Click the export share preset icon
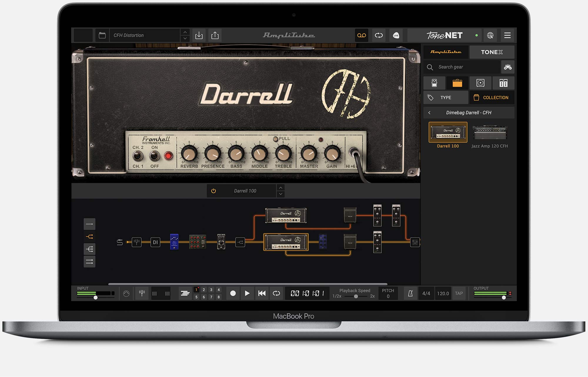This screenshot has width=588, height=377. [x=215, y=35]
